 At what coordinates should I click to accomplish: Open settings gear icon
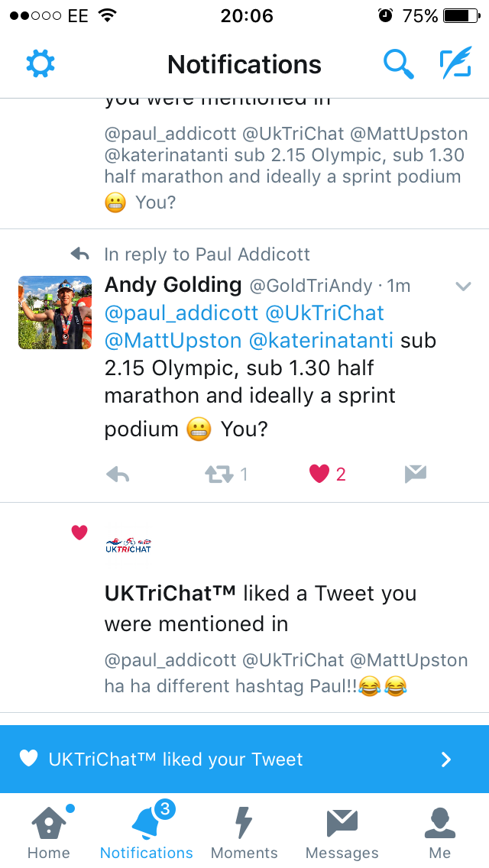point(40,64)
